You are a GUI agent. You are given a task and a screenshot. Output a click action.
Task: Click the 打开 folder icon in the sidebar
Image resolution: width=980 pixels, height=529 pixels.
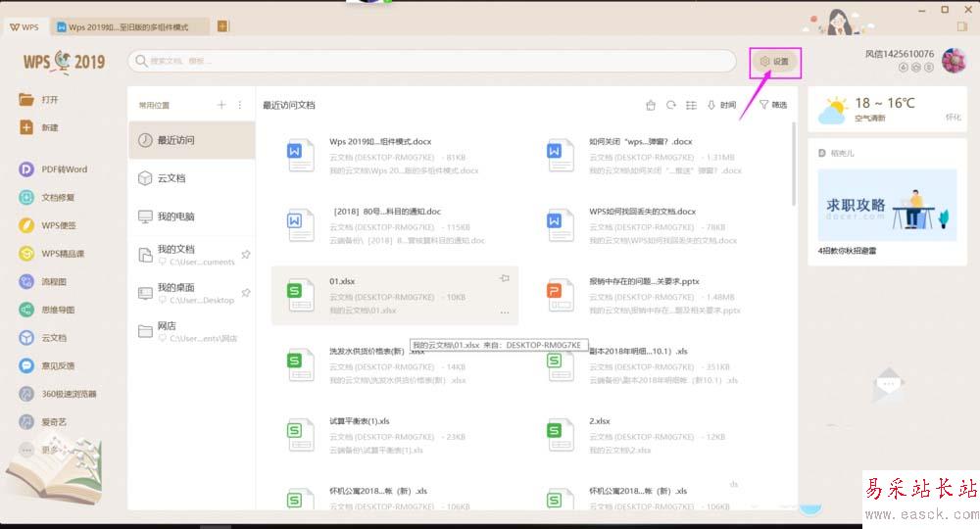[x=26, y=99]
